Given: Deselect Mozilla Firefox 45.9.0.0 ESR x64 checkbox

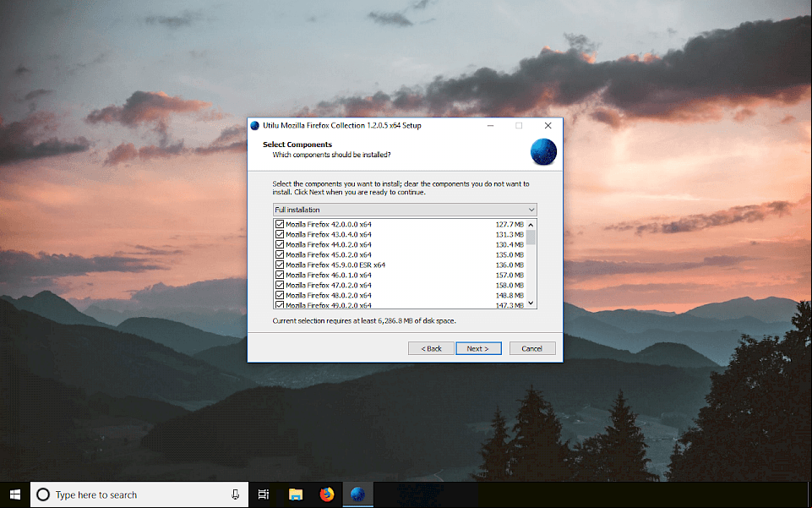Looking at the screenshot, I should point(280,265).
